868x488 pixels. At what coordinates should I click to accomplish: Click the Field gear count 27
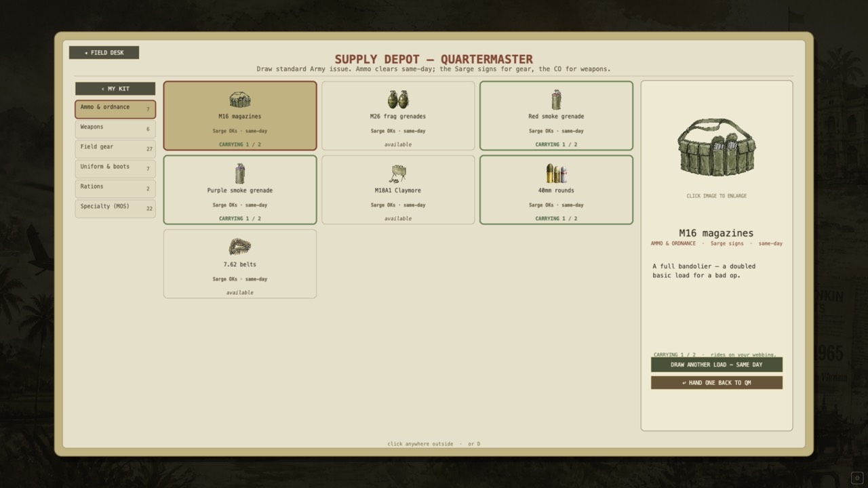tap(149, 149)
